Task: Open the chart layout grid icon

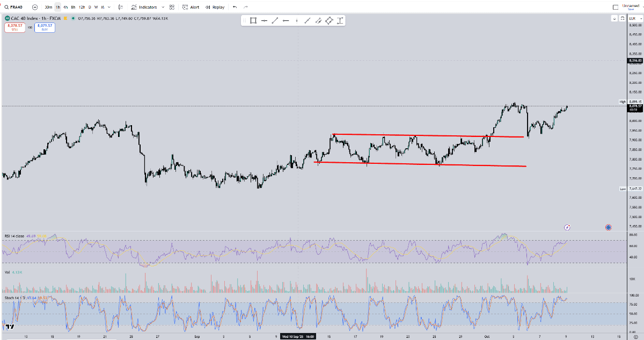Action: point(172,7)
